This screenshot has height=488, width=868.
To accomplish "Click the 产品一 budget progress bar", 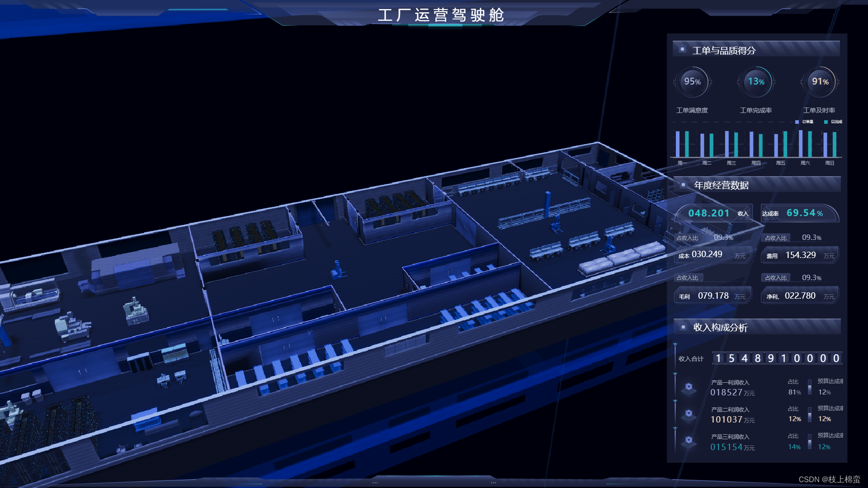I will pyautogui.click(x=810, y=388).
